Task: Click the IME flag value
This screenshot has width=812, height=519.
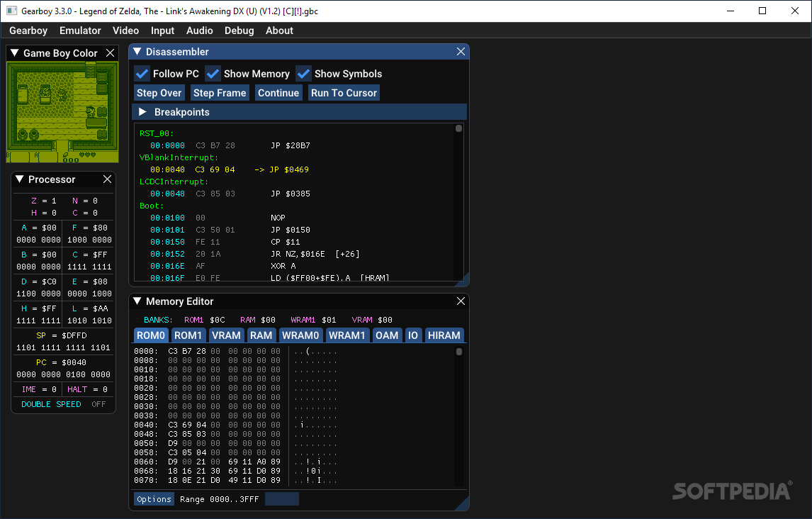Action: pos(54,389)
